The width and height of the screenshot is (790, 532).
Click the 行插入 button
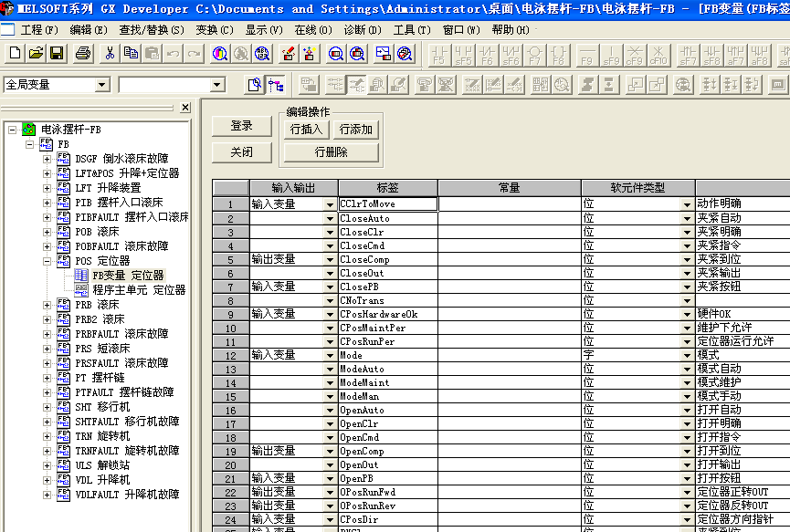[306, 130]
